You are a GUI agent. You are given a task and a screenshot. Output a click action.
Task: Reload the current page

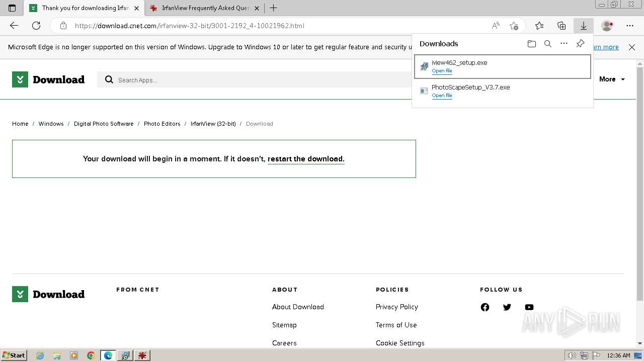[x=36, y=26]
